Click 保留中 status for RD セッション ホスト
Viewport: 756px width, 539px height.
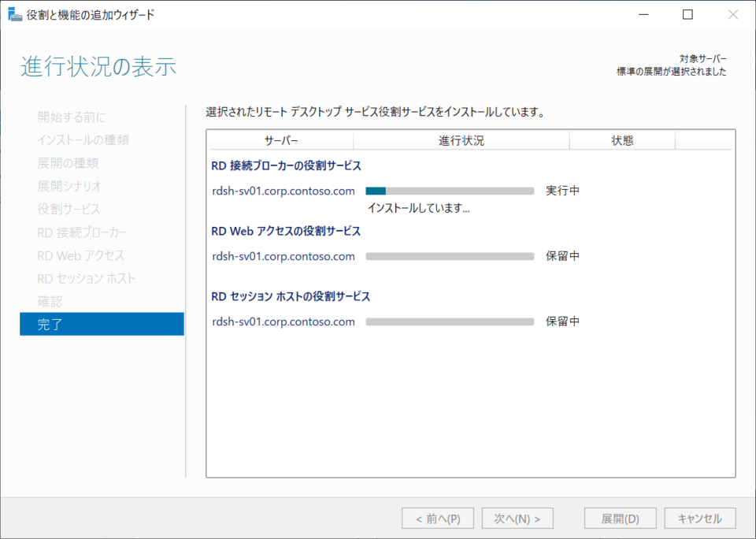pos(562,322)
